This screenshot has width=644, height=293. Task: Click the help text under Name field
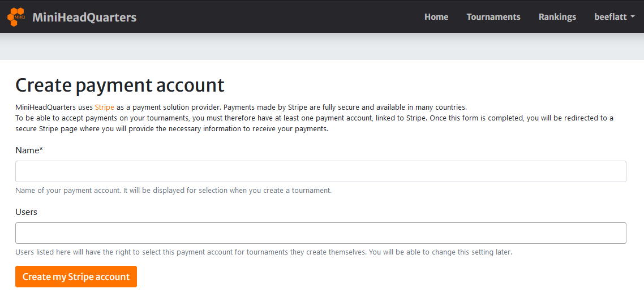coord(173,191)
